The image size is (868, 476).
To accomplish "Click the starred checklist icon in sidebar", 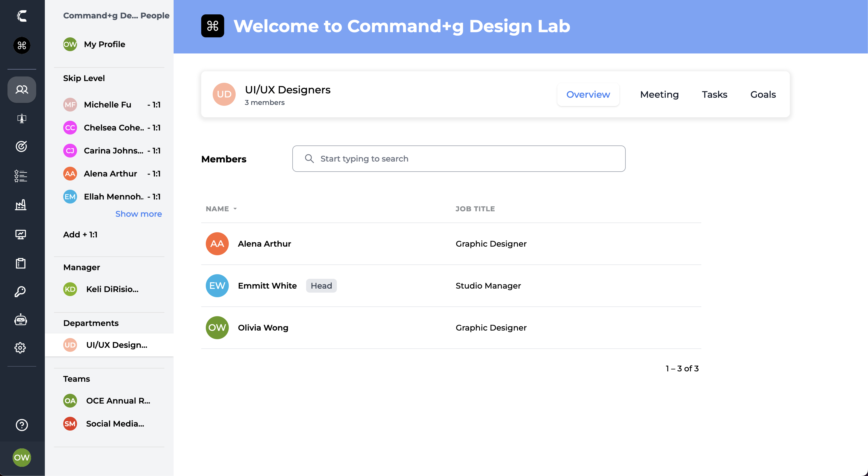I will 21,176.
